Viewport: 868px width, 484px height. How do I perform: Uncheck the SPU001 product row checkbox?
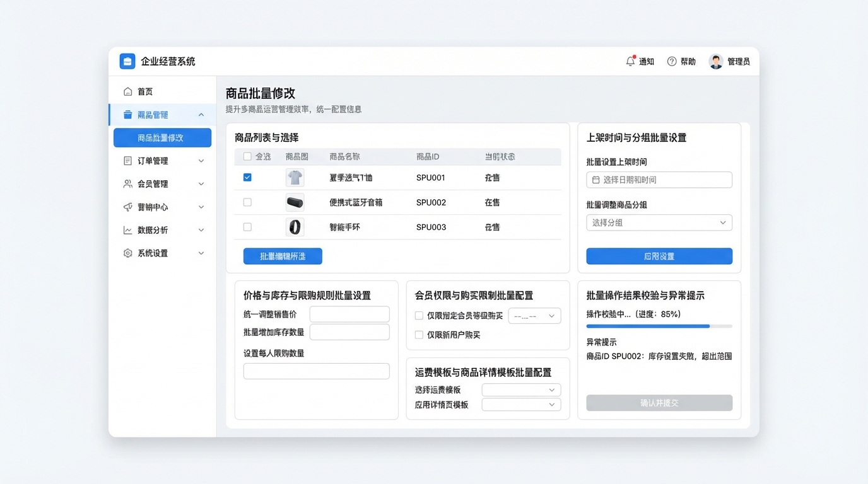247,178
